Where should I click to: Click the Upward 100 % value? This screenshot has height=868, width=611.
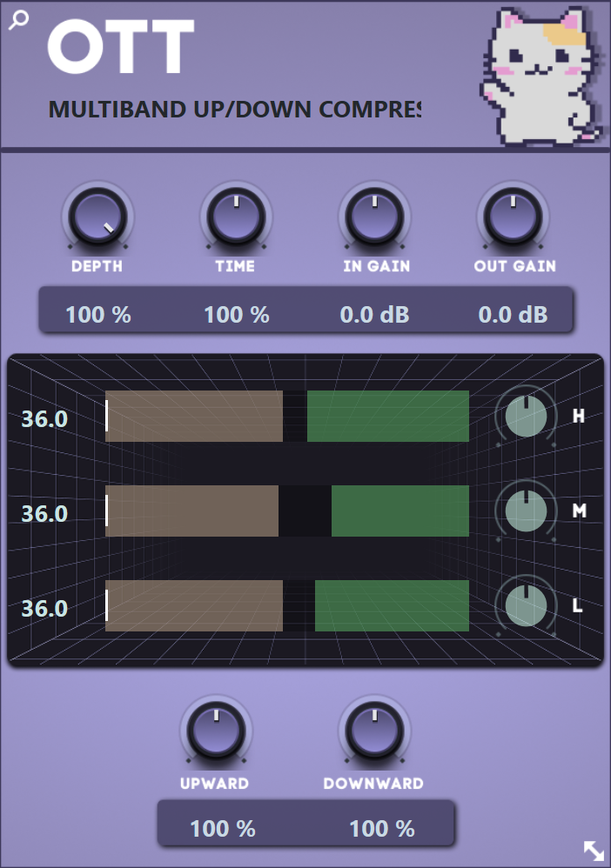pyautogui.click(x=223, y=829)
